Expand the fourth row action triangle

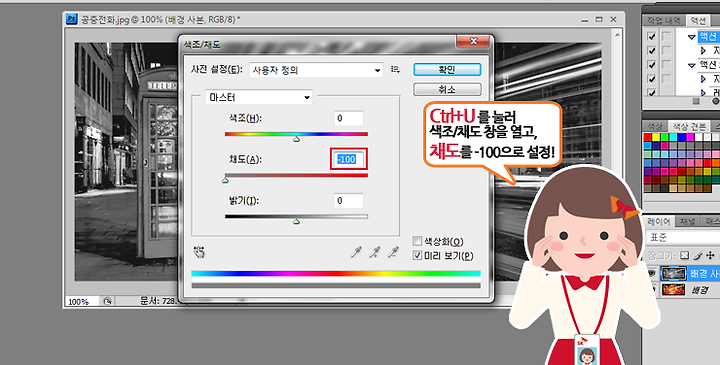pyautogui.click(x=703, y=79)
